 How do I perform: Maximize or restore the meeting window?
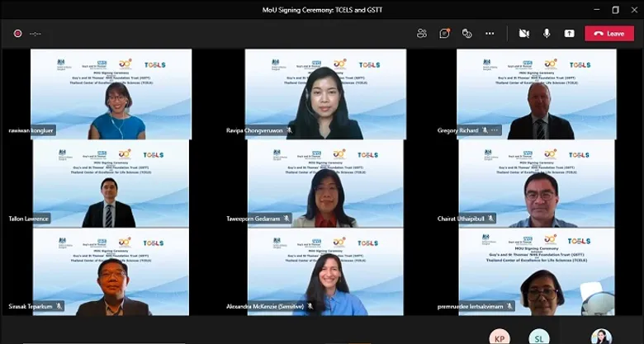[x=615, y=9]
